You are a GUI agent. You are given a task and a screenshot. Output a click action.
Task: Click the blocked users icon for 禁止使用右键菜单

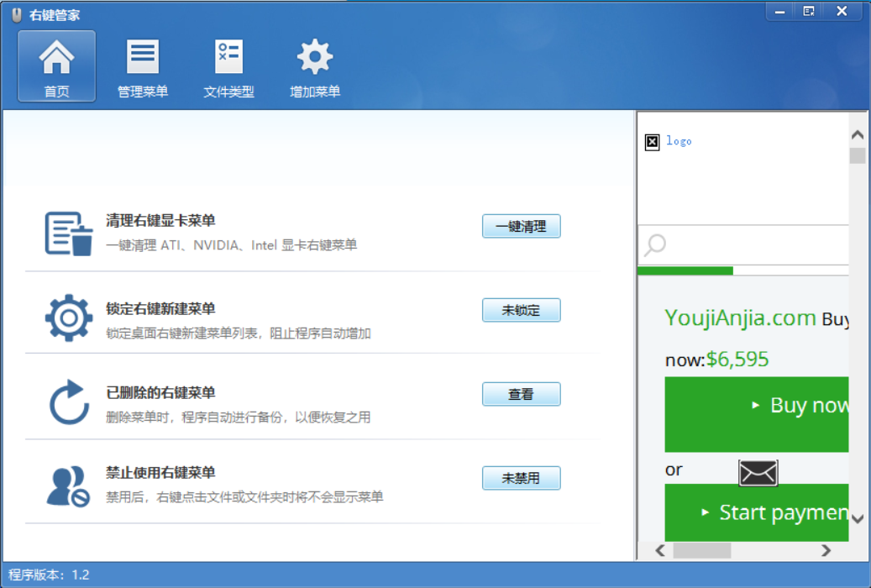coord(68,486)
